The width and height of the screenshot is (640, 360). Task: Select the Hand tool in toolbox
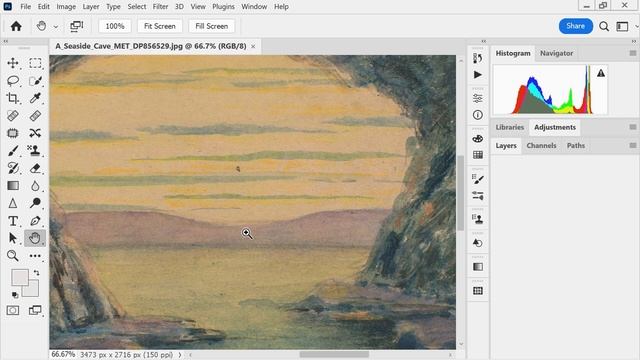click(35, 238)
